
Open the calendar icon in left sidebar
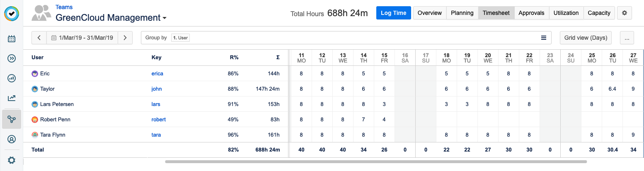(x=12, y=39)
